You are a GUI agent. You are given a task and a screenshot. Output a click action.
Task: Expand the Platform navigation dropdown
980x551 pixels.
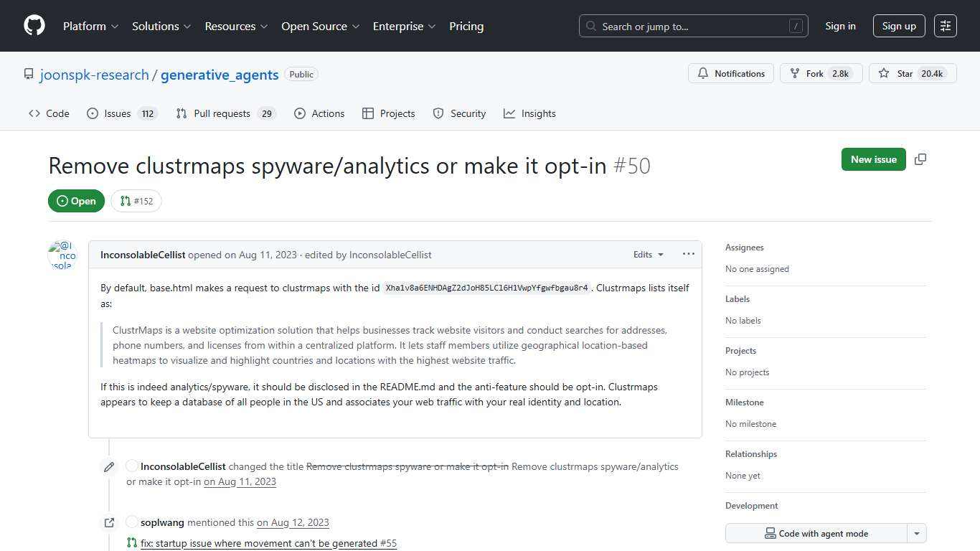(90, 26)
